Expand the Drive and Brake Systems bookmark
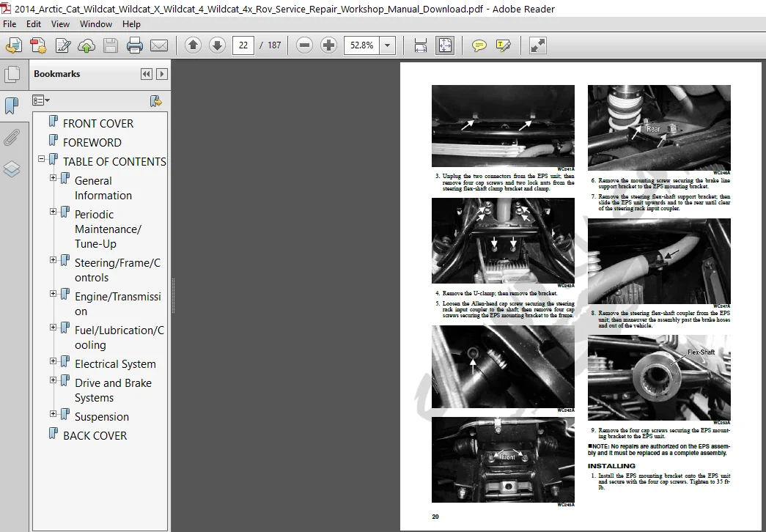 click(x=54, y=380)
